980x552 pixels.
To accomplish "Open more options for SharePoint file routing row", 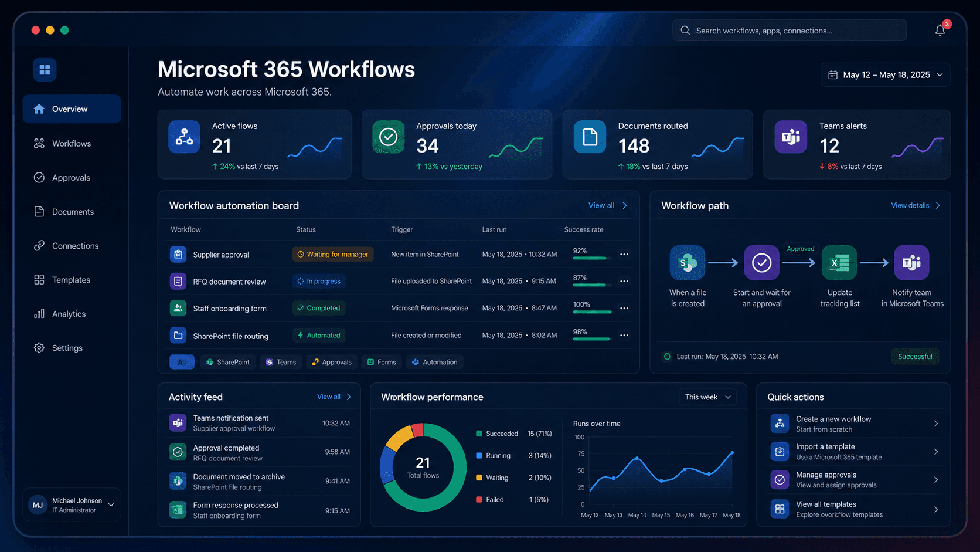I will [x=624, y=336].
